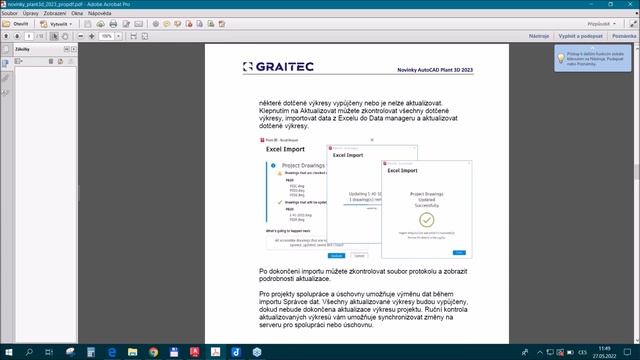Click the extract pages document icon

pyautogui.click(x=200, y=24)
